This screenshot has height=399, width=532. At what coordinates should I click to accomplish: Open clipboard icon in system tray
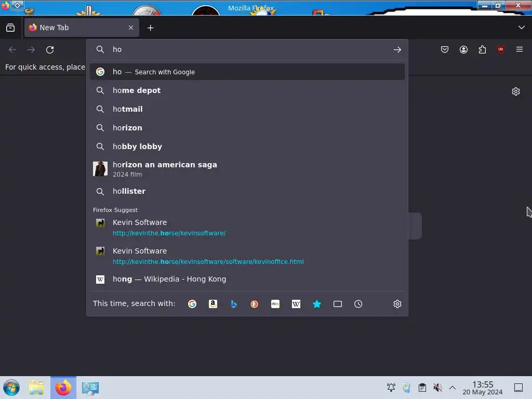coord(422,387)
